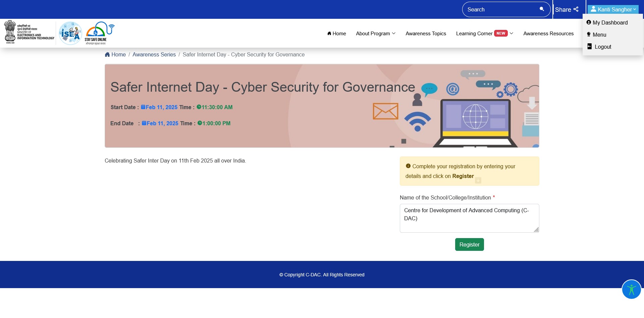Click the Share icon in header
Image resolution: width=644 pixels, height=318 pixels.
point(576,9)
